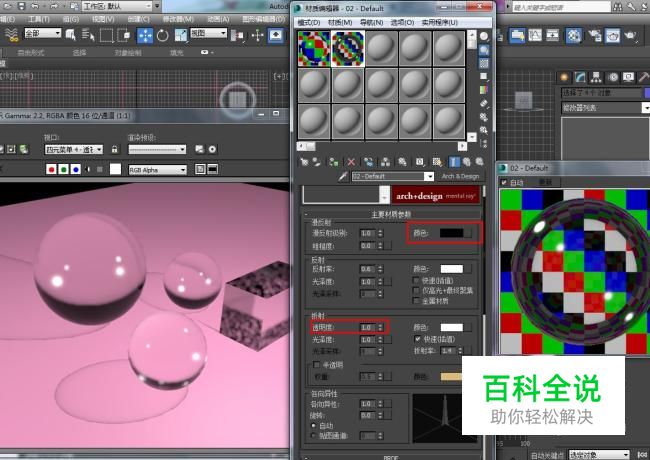Image resolution: width=650 pixels, height=460 pixels.
Task: Click the transparency value spinner field
Action: (368, 327)
